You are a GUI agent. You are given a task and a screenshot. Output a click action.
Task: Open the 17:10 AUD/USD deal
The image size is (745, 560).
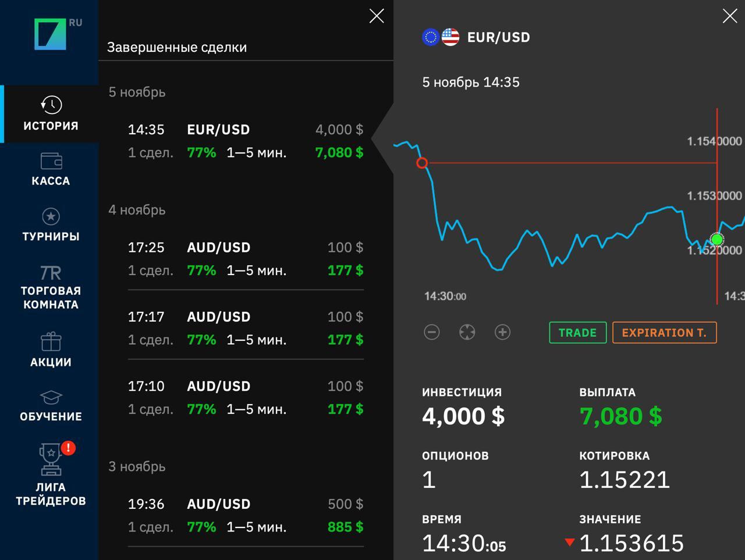[246, 397]
